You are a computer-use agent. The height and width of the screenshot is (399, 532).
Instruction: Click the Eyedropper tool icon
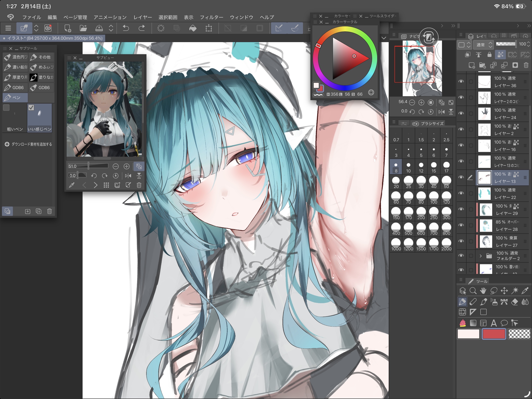525,291
